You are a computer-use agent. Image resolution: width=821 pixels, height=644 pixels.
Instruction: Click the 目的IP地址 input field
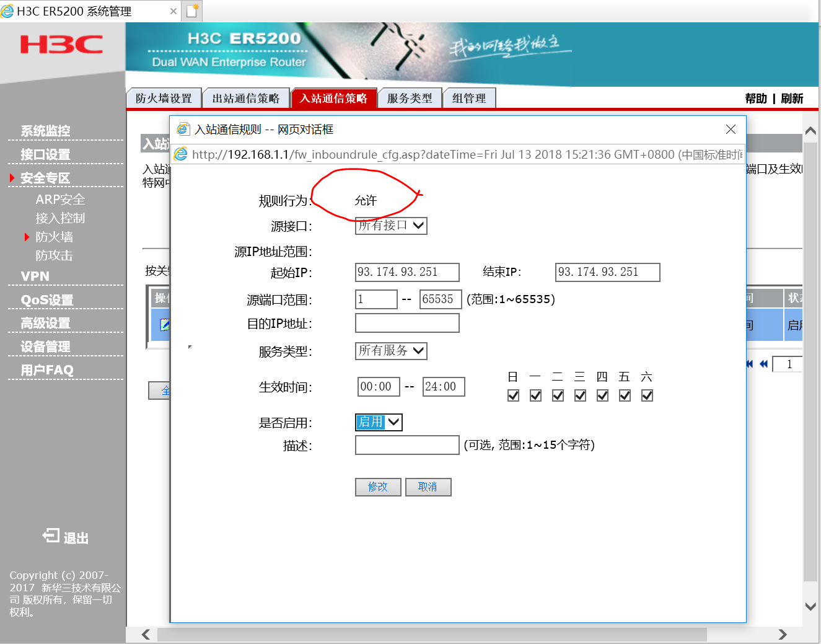(407, 323)
